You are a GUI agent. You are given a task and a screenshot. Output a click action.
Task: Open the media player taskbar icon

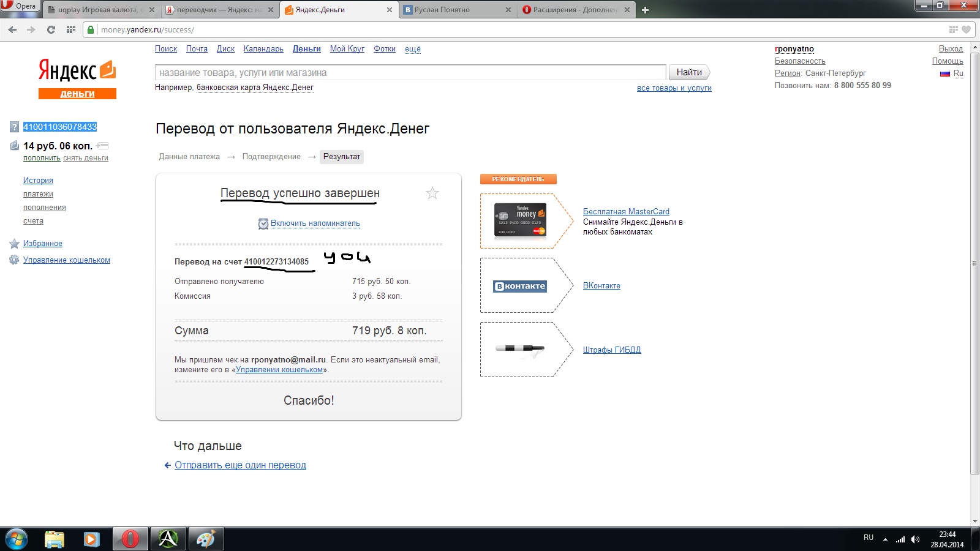pyautogui.click(x=92, y=539)
